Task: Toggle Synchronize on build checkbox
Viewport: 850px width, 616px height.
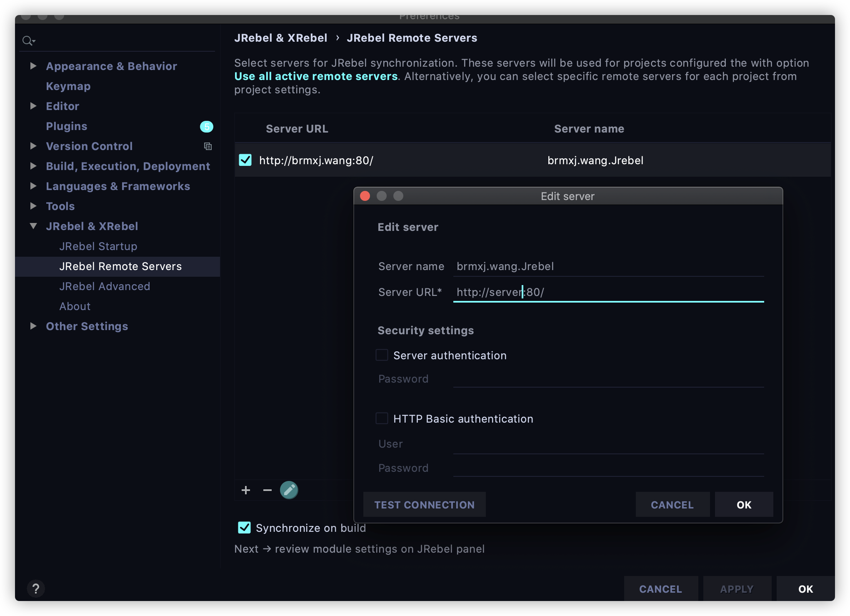Action: click(244, 528)
